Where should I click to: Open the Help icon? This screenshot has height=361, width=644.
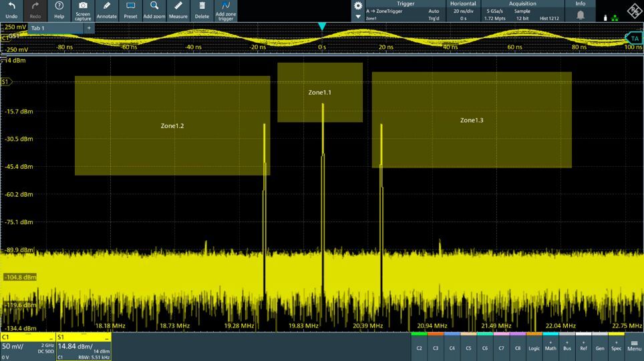[59, 10]
